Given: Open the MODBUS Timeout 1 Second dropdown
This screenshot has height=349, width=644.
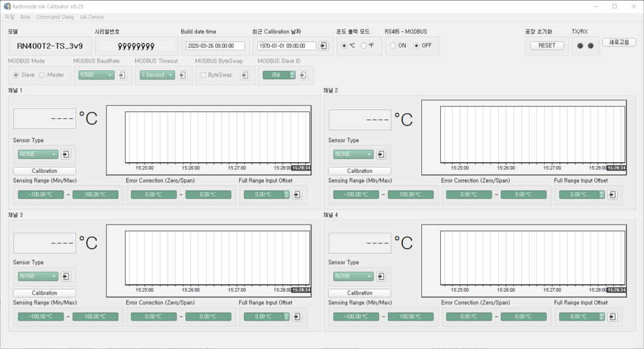Looking at the screenshot, I should [x=157, y=75].
